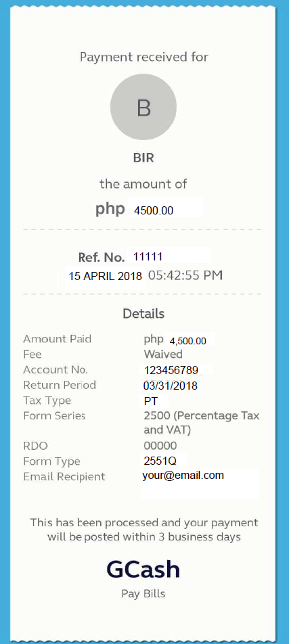Click the GCash logo at the bottom
This screenshot has width=289, height=644.
point(143,570)
